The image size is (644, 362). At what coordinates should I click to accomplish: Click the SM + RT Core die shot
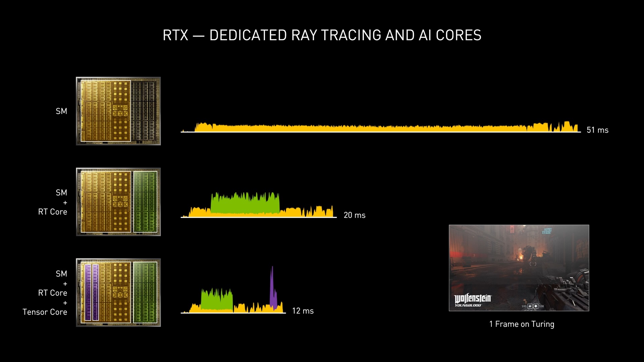tap(118, 202)
